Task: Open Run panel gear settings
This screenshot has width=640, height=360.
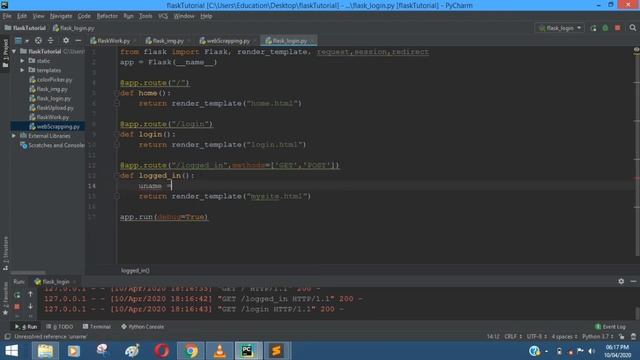Action: (x=621, y=281)
